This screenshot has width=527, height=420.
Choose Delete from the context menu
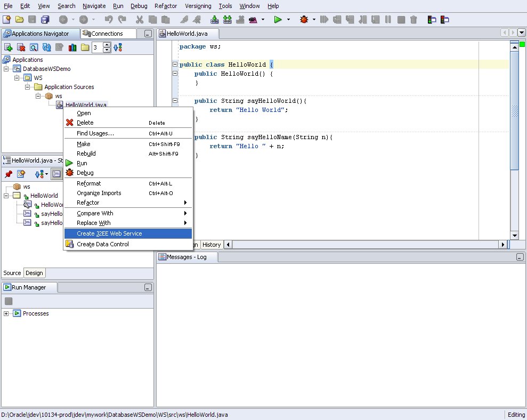pos(128,123)
